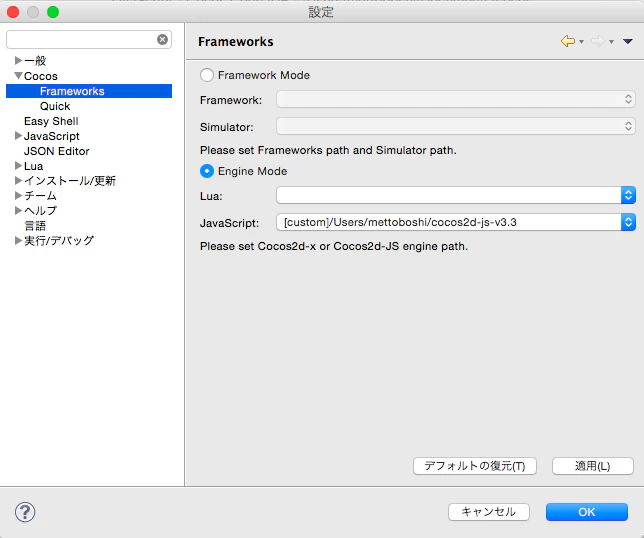Close the 設定 window with red button
This screenshot has height=538, width=644.
click(13, 12)
